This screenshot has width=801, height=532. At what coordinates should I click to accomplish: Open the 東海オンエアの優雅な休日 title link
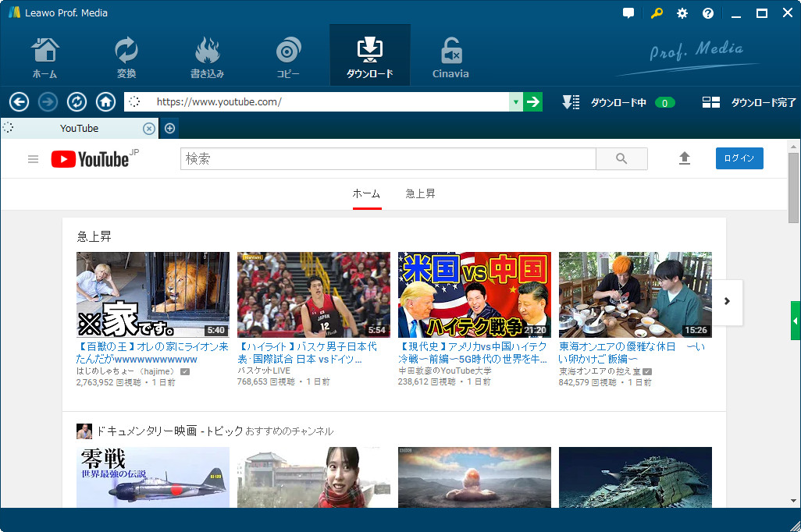pos(632,353)
